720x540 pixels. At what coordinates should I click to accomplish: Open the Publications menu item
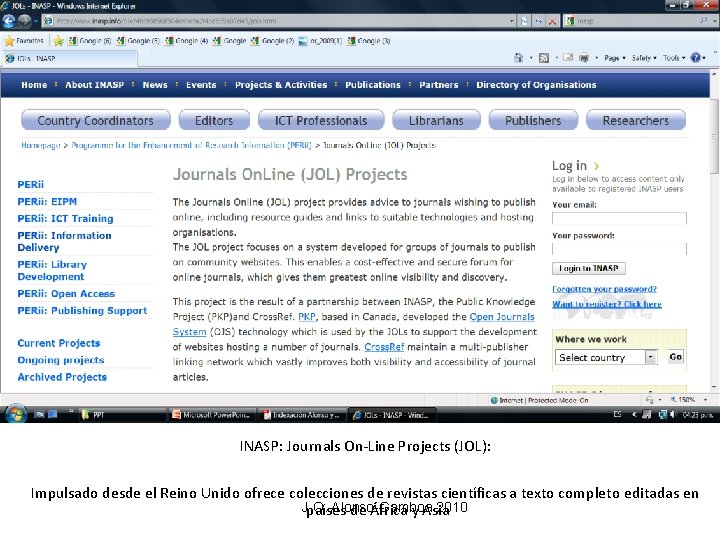pos(373,85)
